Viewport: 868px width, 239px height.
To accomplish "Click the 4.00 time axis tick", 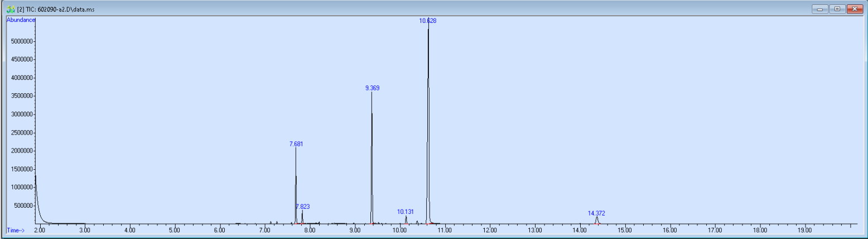I will (129, 230).
